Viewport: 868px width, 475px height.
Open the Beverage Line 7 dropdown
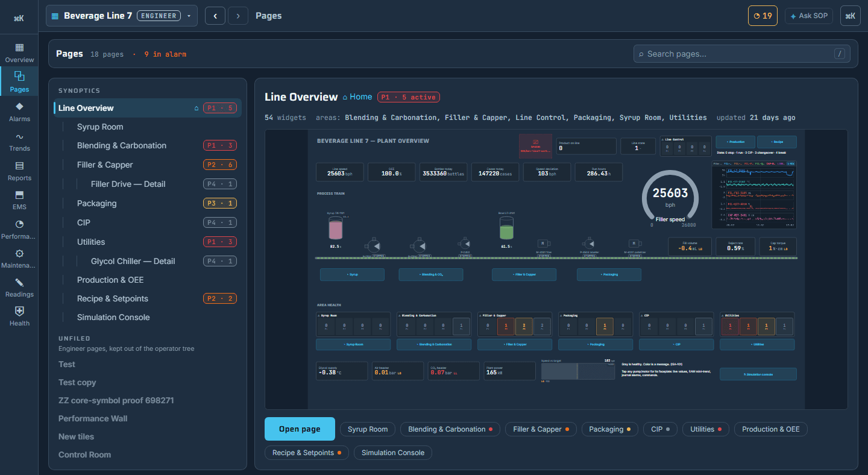tap(122, 16)
